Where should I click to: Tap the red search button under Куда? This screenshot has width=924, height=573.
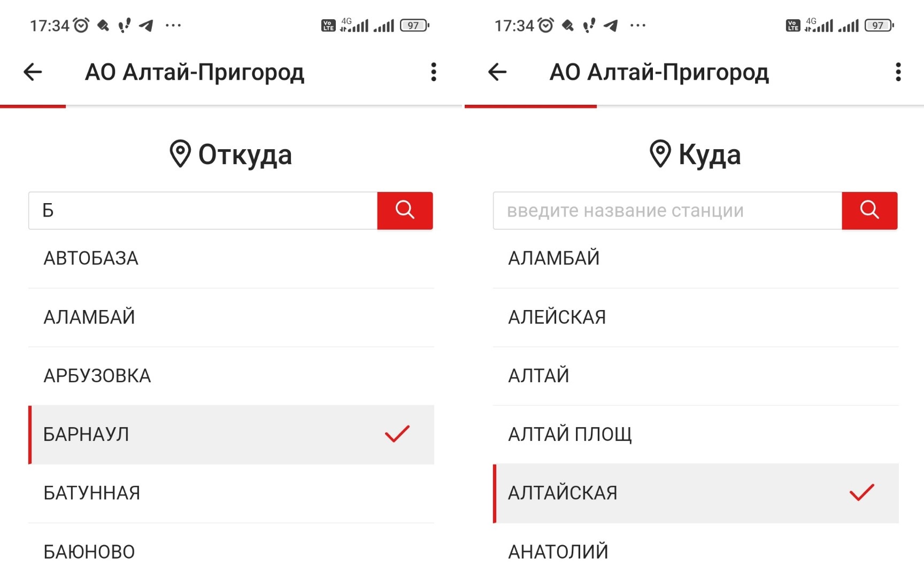click(x=869, y=211)
